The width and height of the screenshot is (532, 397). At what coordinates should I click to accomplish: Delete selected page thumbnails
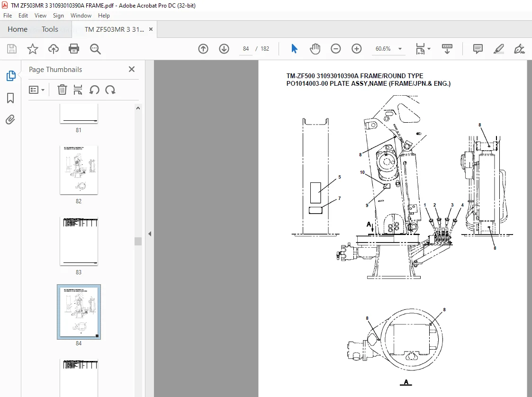coord(62,90)
